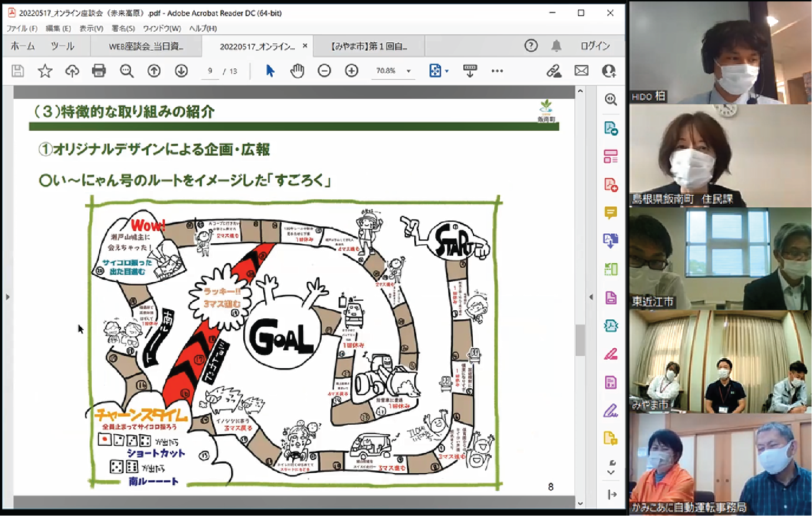Select the 東近江市 video tile
The height and width of the screenshot is (516, 812).
tap(720, 258)
